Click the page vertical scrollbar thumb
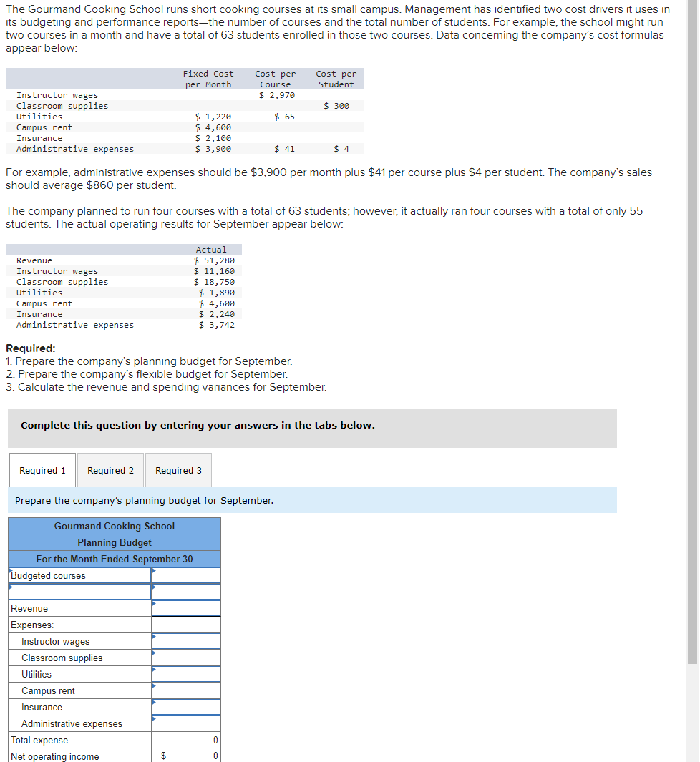Viewport: 700px width, 762px height. [693, 332]
